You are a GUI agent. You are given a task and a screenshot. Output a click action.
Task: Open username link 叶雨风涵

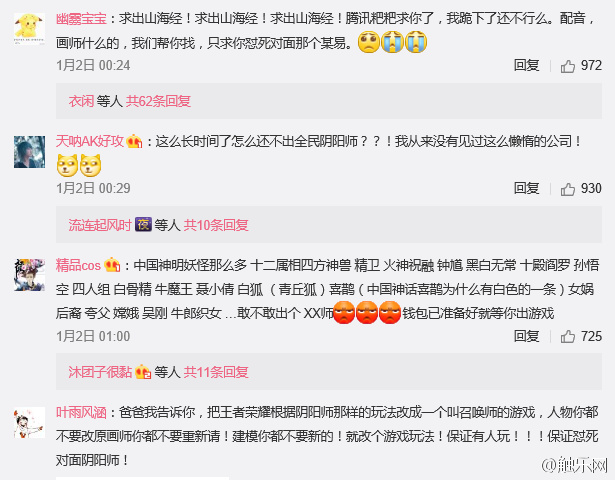(x=81, y=412)
